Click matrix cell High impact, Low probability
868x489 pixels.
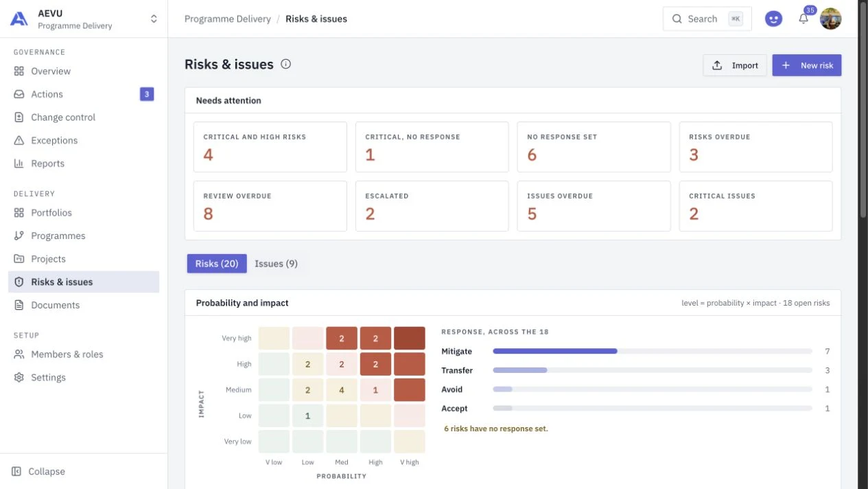point(307,364)
